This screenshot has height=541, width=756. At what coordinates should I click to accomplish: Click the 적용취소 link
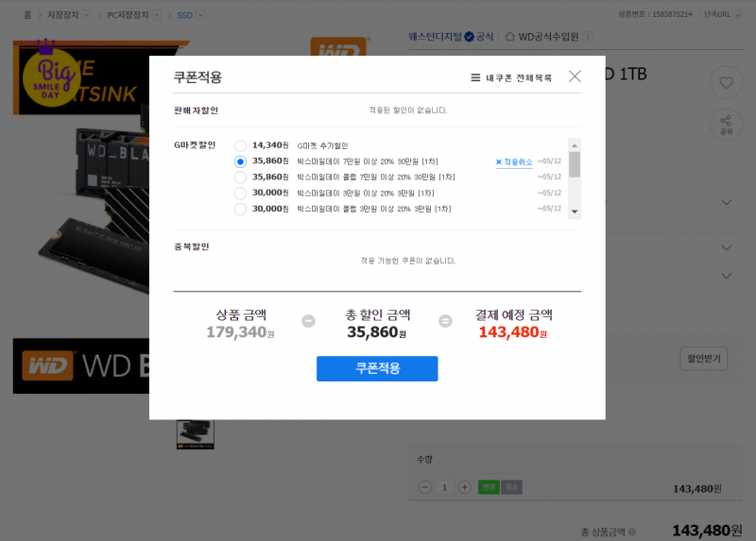coord(514,161)
